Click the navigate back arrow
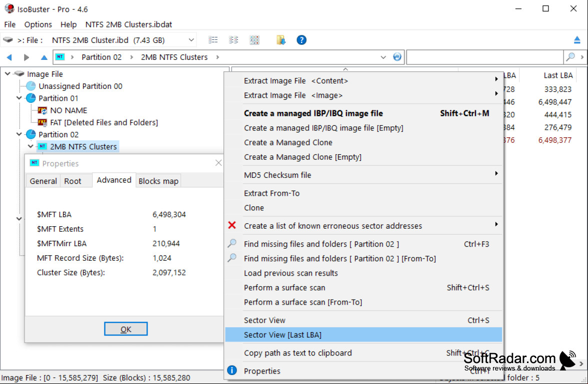The height and width of the screenshot is (384, 588). (9, 57)
